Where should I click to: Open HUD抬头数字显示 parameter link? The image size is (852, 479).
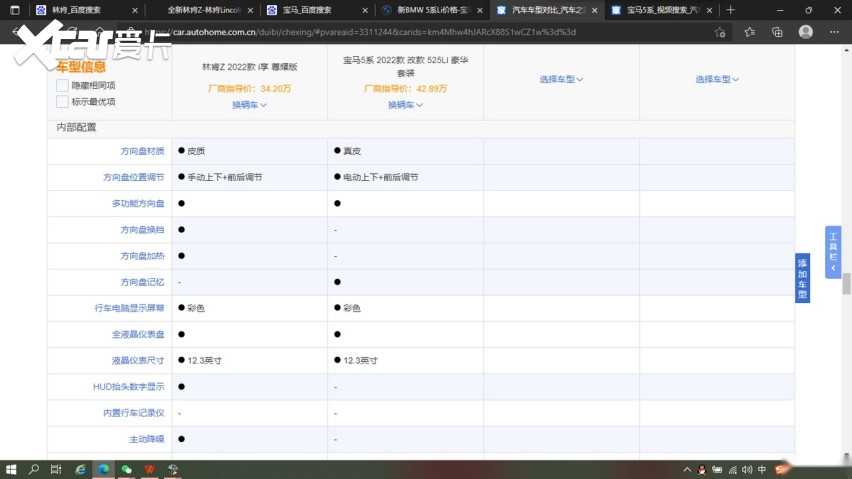(129, 387)
